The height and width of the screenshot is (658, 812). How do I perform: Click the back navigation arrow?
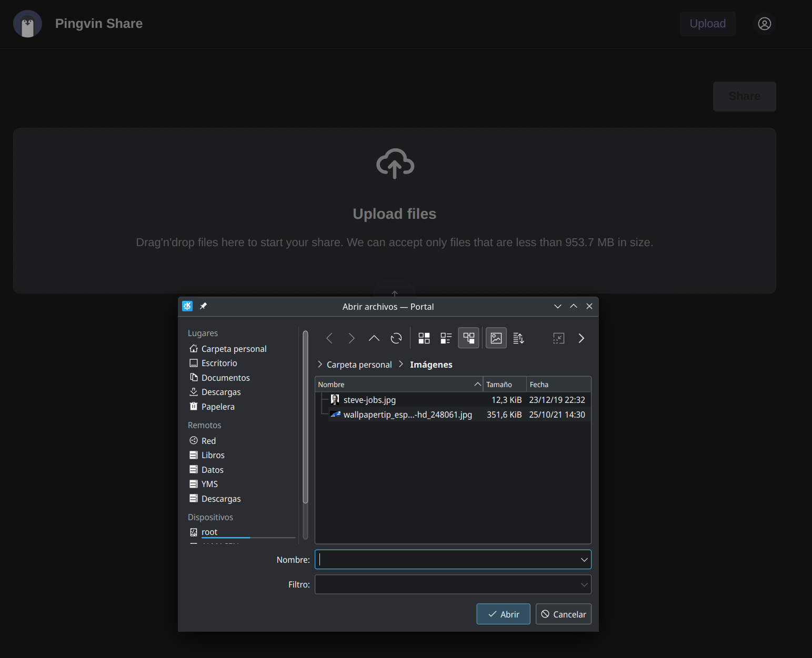(329, 338)
